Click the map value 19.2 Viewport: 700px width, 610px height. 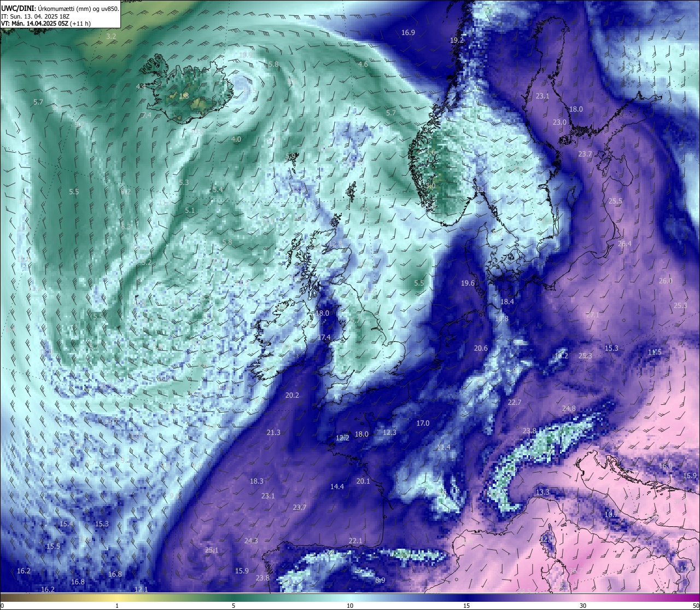(457, 40)
